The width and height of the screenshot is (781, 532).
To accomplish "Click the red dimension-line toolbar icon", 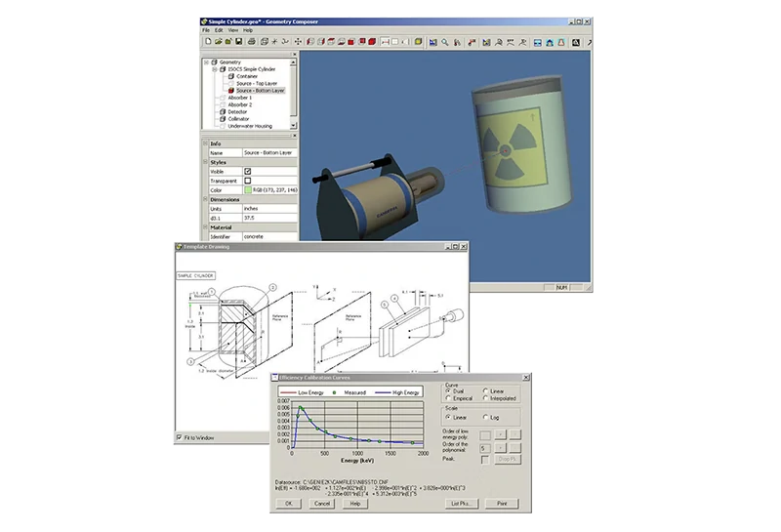I will 385,42.
